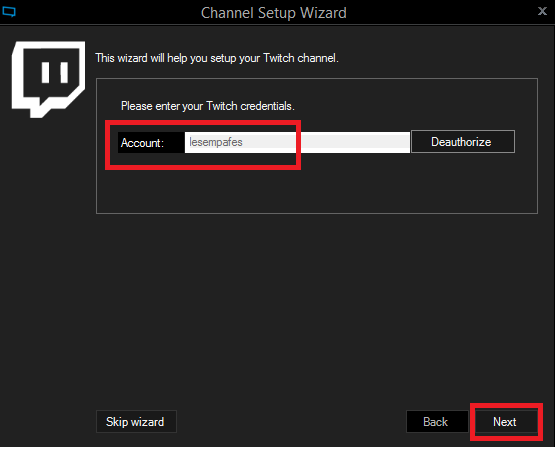The width and height of the screenshot is (556, 451).
Task: Click the large Twitch logo
Action: pos(49,79)
